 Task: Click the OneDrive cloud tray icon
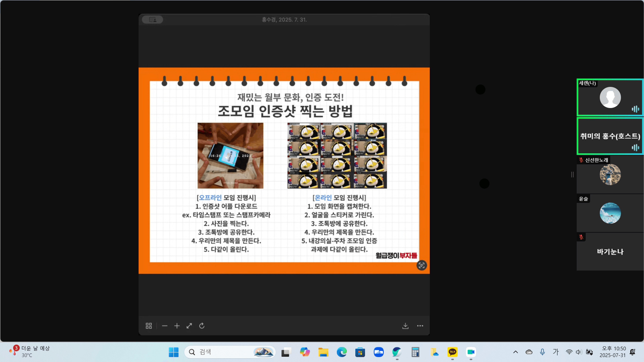click(529, 352)
